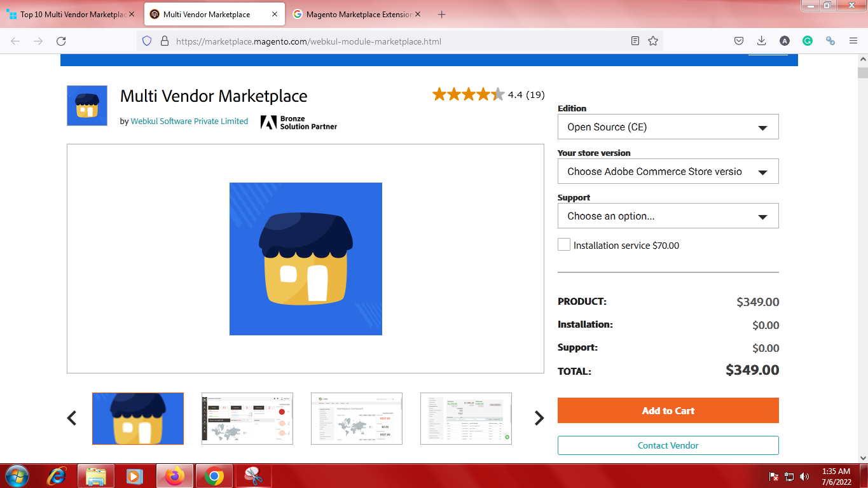Click the Action Center flag tray icon
Image resolution: width=868 pixels, height=488 pixels.
point(774,477)
